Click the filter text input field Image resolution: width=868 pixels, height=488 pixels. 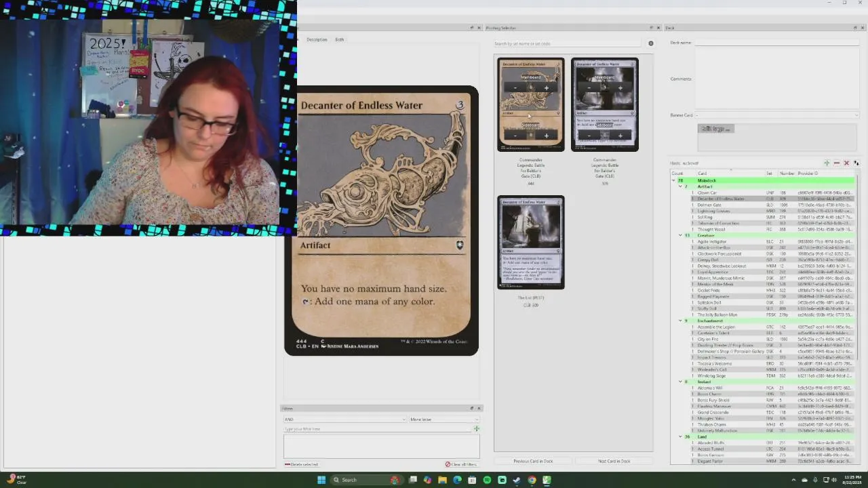pyautogui.click(x=377, y=428)
